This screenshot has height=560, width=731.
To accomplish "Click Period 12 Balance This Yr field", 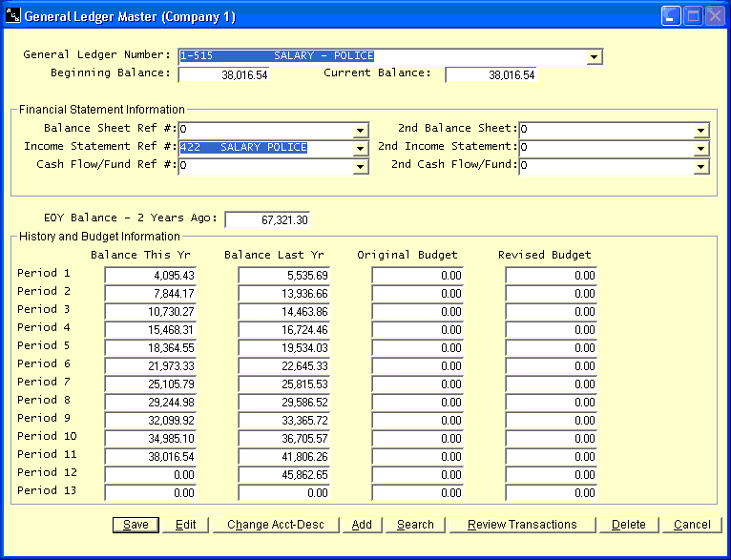I will pyautogui.click(x=151, y=474).
